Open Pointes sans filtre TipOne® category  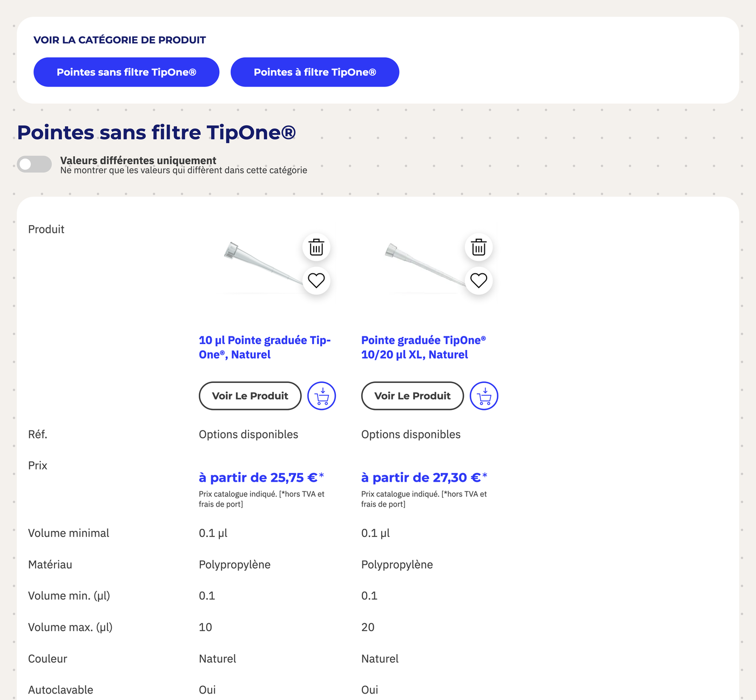(x=126, y=72)
